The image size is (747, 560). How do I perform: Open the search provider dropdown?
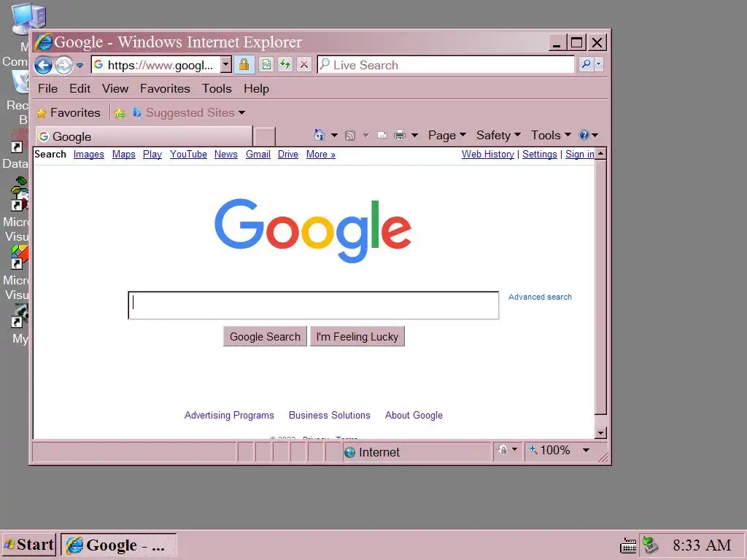(599, 64)
